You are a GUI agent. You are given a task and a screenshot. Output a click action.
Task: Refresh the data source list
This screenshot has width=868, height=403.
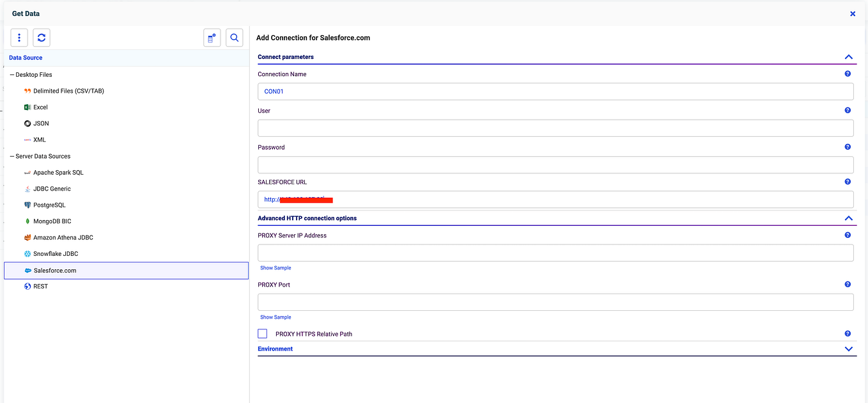(x=41, y=37)
